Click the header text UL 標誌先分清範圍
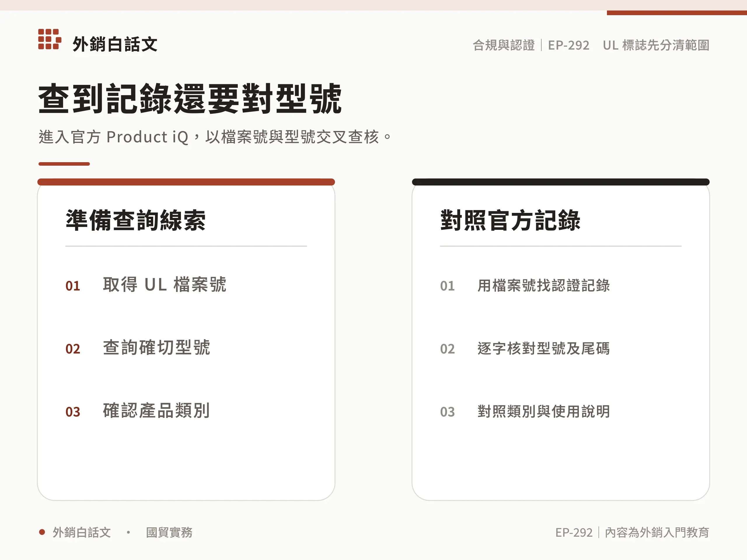Image resolution: width=747 pixels, height=560 pixels. (656, 45)
